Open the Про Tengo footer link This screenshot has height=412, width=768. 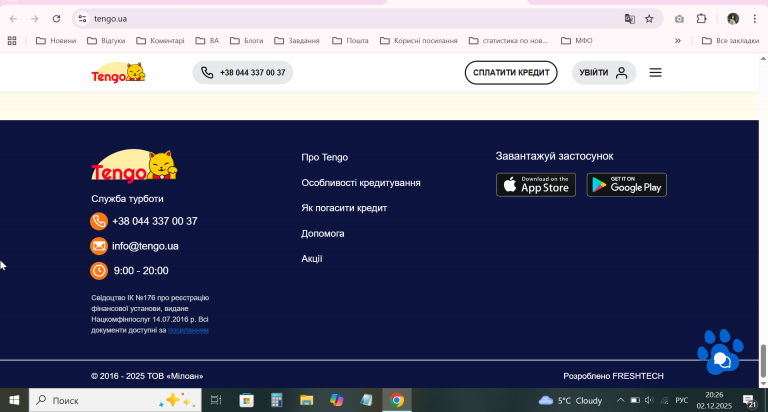point(324,157)
